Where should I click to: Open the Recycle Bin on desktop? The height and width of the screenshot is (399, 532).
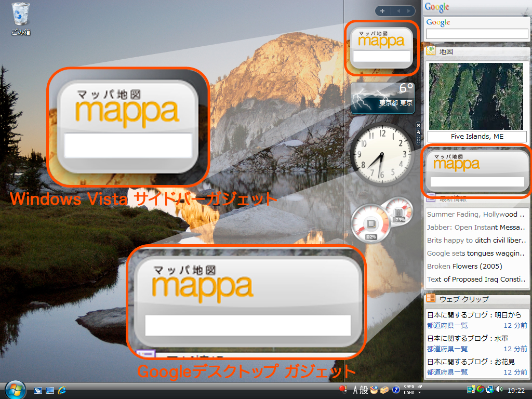click(21, 15)
